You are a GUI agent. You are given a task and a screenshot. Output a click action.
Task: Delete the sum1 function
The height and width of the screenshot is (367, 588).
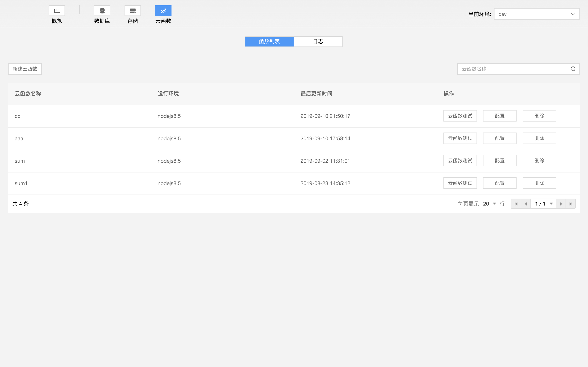coord(539,183)
